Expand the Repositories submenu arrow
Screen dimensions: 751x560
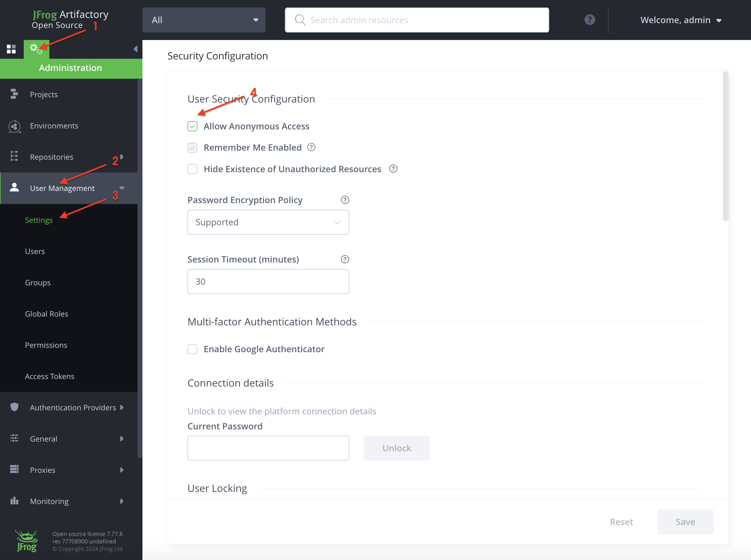click(122, 157)
